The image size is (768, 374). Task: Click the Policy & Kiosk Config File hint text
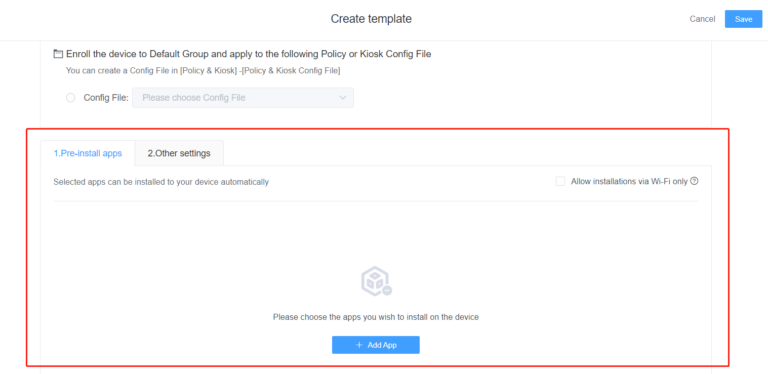(203, 70)
